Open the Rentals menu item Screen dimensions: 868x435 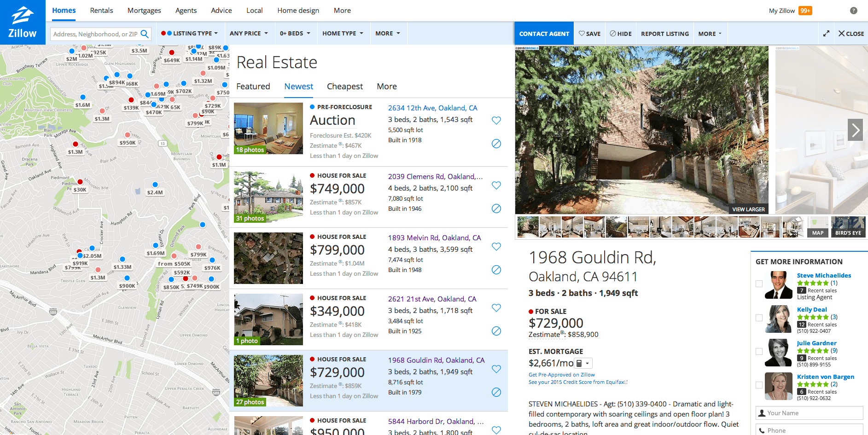click(x=101, y=10)
